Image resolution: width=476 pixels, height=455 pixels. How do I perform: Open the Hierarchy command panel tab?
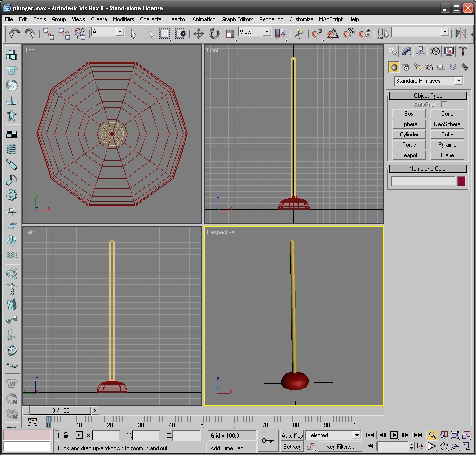[x=421, y=51]
